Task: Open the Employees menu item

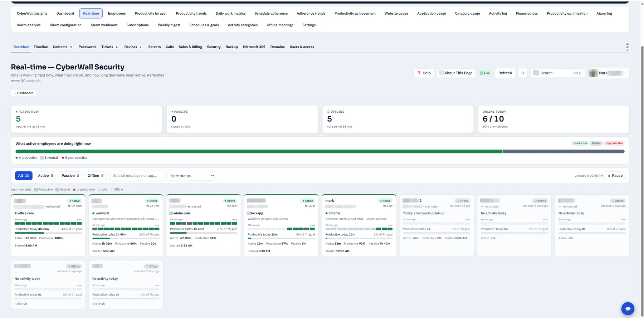Action: [117, 14]
